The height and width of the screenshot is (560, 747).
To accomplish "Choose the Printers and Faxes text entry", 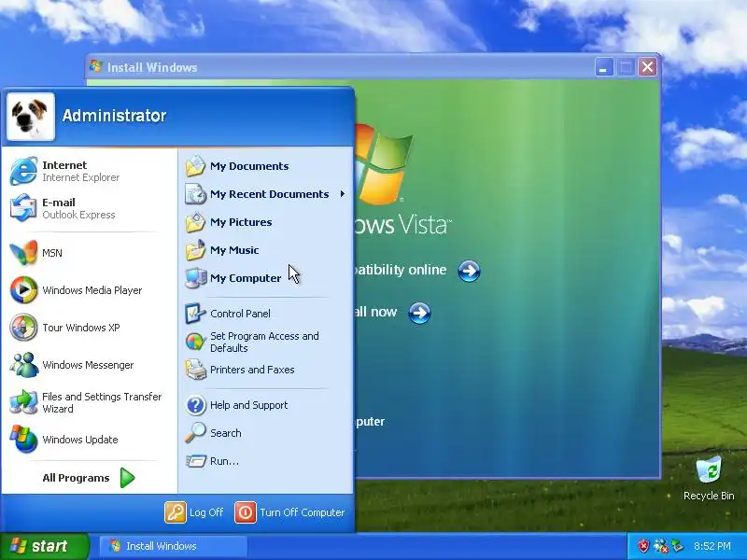I will pyautogui.click(x=252, y=370).
